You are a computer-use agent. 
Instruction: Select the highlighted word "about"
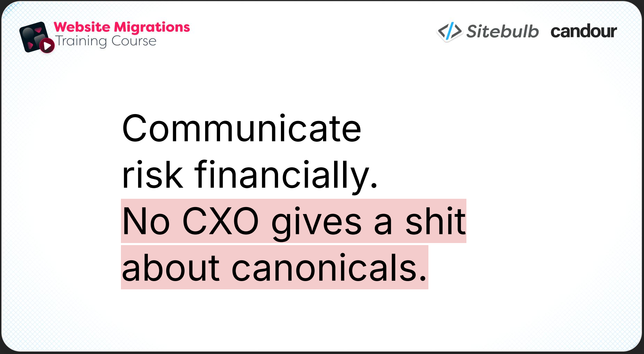[x=171, y=268]
